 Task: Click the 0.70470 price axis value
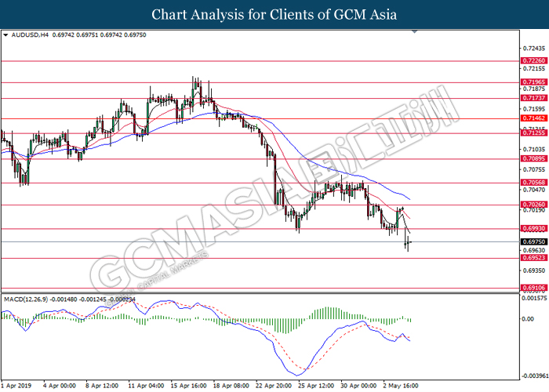point(534,190)
